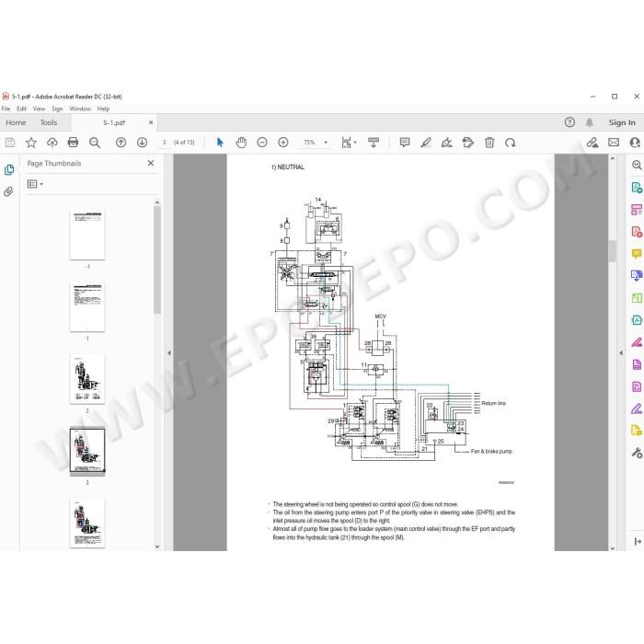
Task: Click document scrollbar up arrow
Action: (613, 158)
